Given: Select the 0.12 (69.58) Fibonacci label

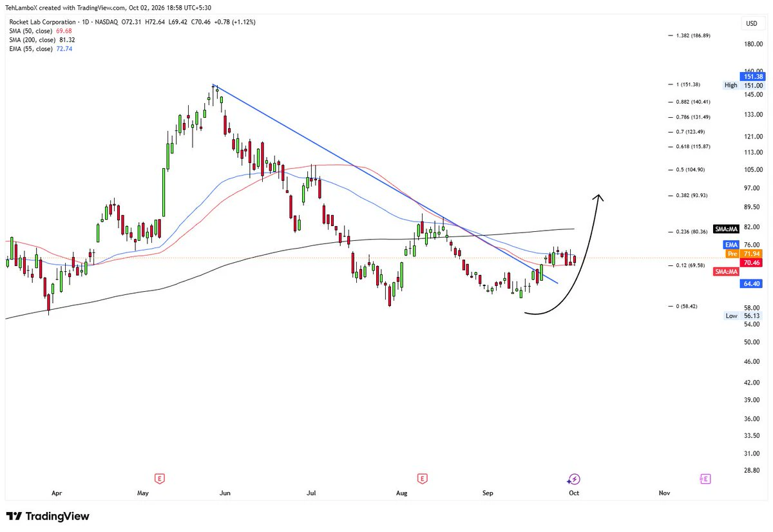Looking at the screenshot, I should [x=690, y=265].
